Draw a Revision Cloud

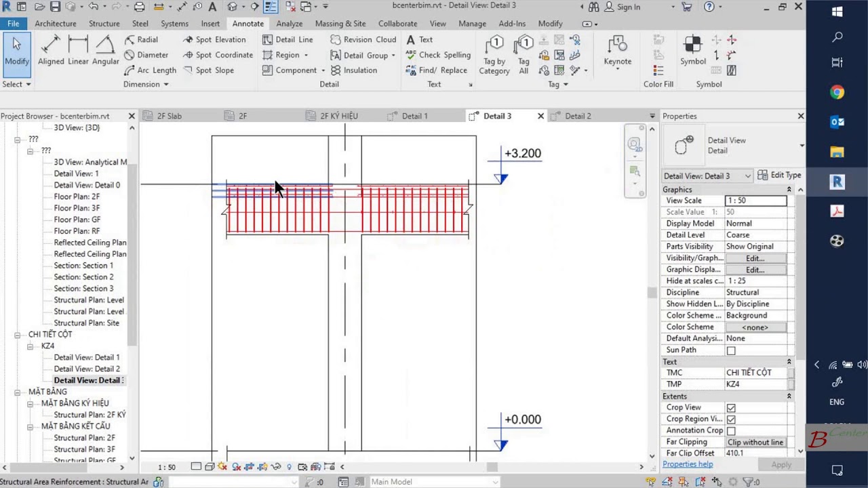point(363,39)
